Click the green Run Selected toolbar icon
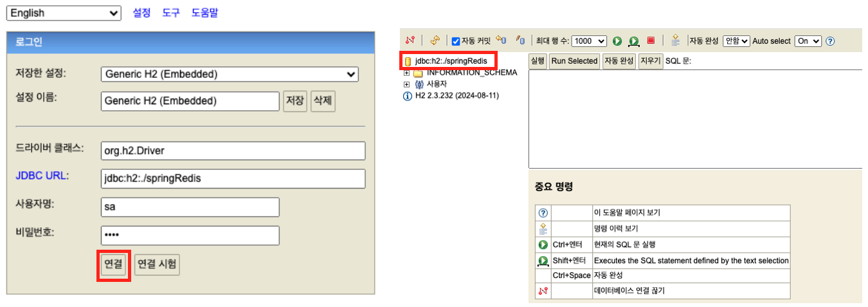Image resolution: width=868 pixels, height=307 pixels. tap(634, 41)
